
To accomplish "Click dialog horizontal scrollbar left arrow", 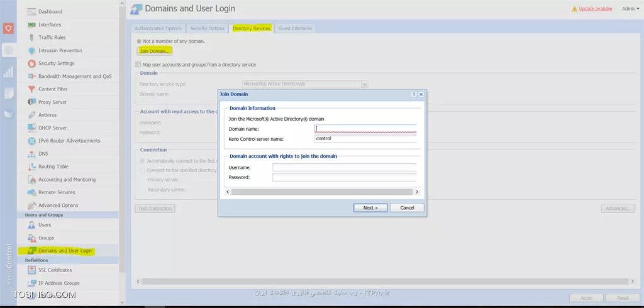I will click(228, 192).
